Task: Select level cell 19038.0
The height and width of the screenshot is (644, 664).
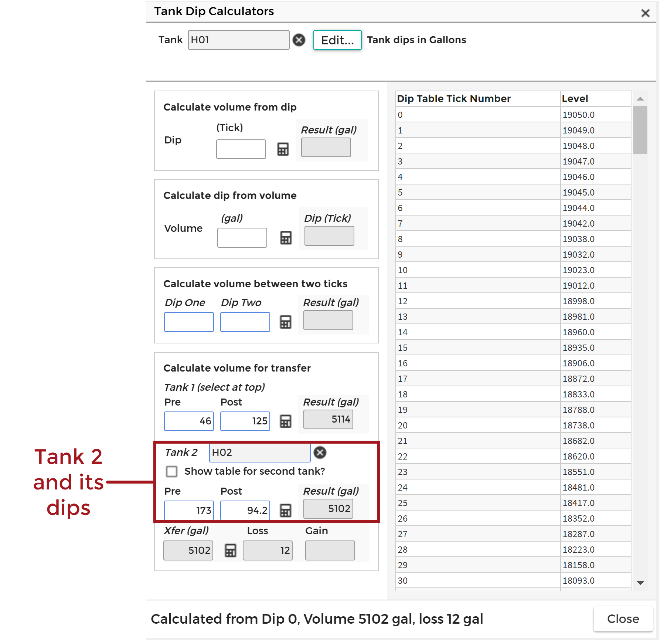Action: click(x=596, y=239)
